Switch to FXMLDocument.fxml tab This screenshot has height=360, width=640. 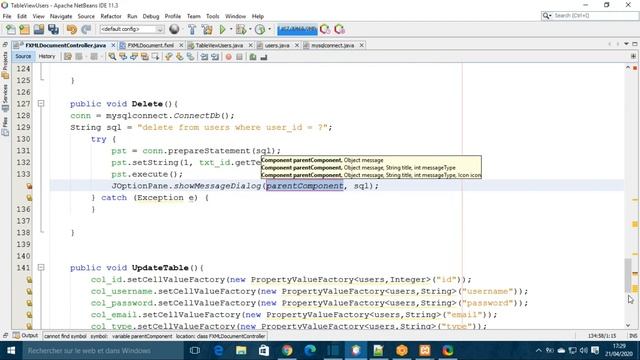pos(151,45)
